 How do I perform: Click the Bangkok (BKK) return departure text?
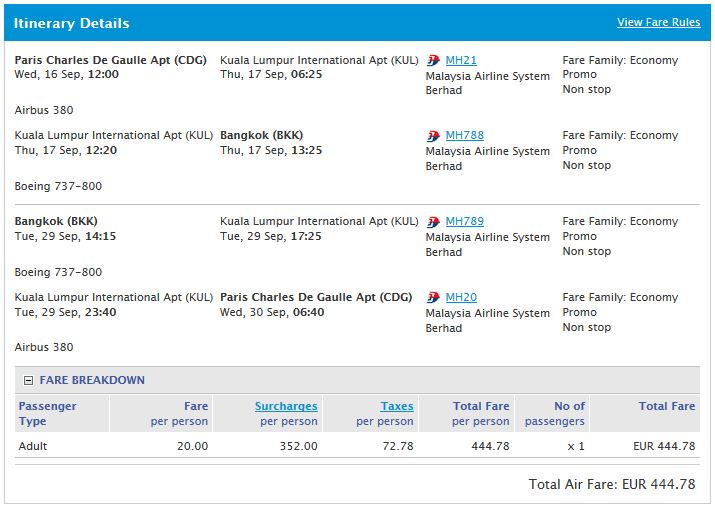tap(56, 221)
